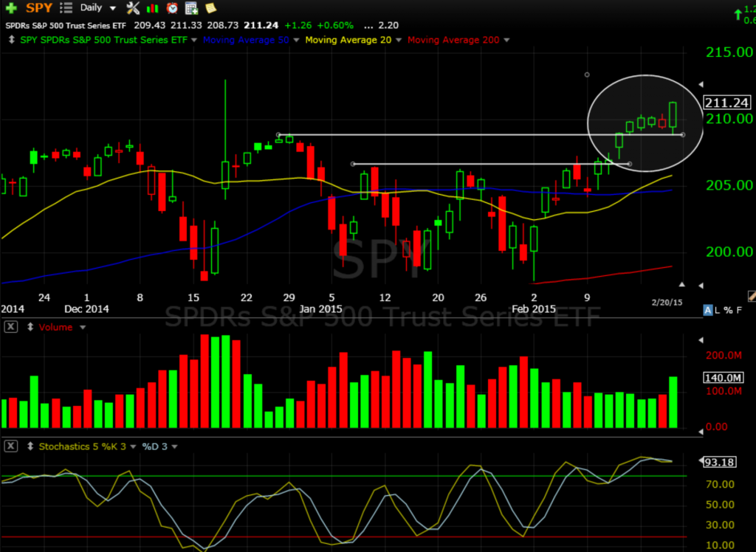Viewport: 756px width, 552px height.
Task: Toggle the F scale button
Action: [738, 310]
